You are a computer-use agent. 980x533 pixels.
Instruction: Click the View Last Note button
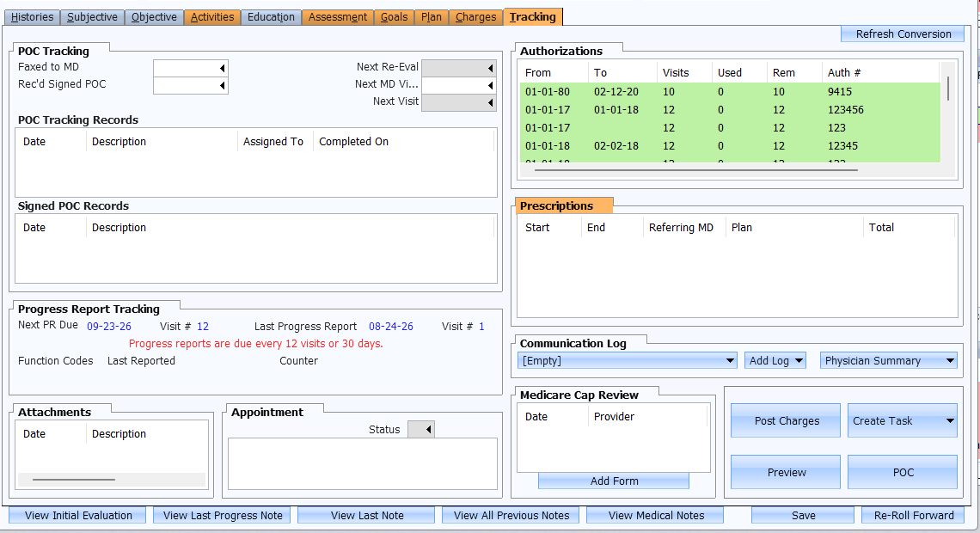pyautogui.click(x=367, y=516)
